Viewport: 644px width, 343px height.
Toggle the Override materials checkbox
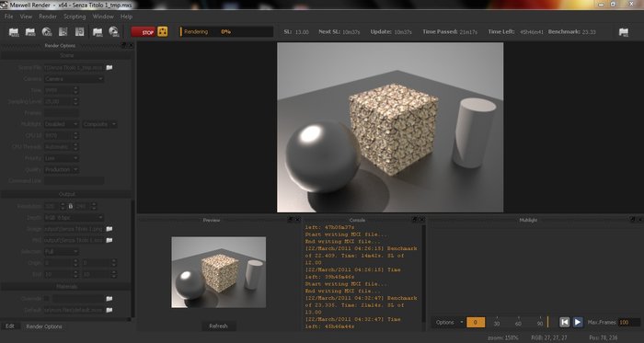click(47, 299)
